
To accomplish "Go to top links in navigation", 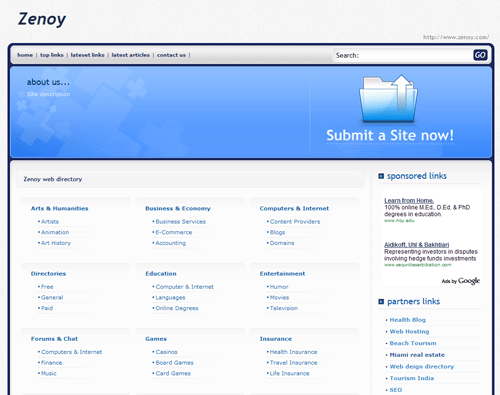I will [52, 55].
